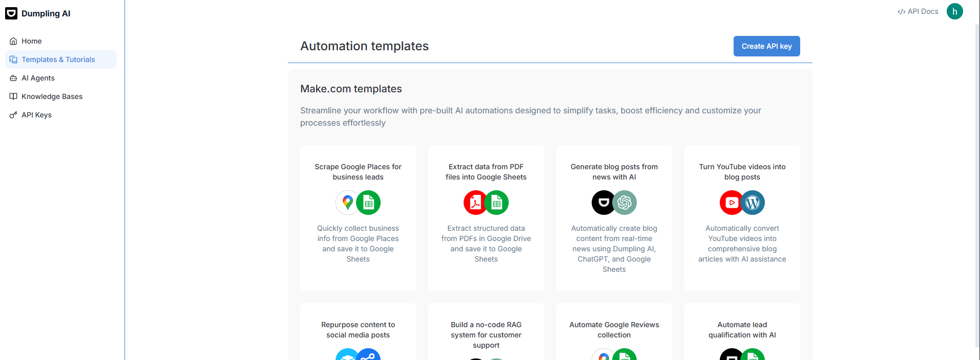
Task: Open AI Agents section
Action: 60,78
